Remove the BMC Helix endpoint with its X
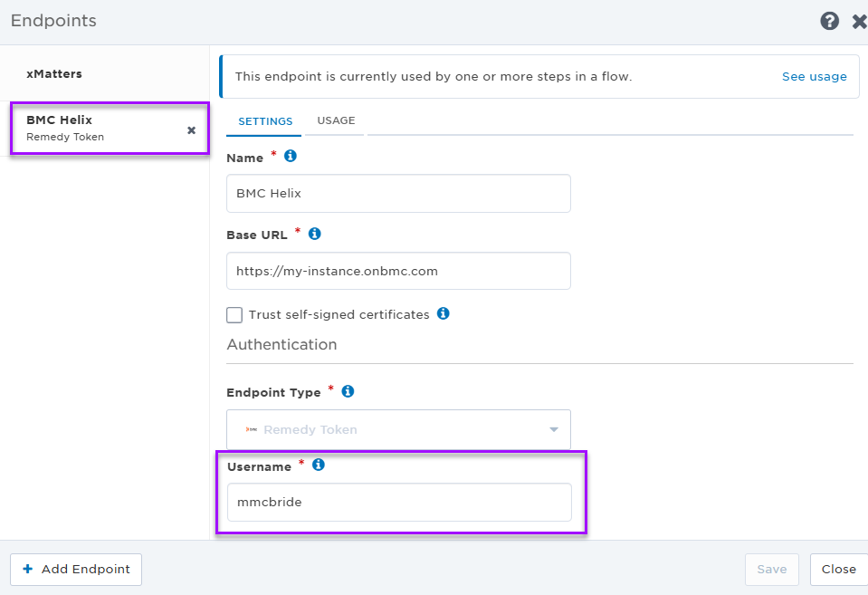The width and height of the screenshot is (868, 595). pyautogui.click(x=192, y=130)
